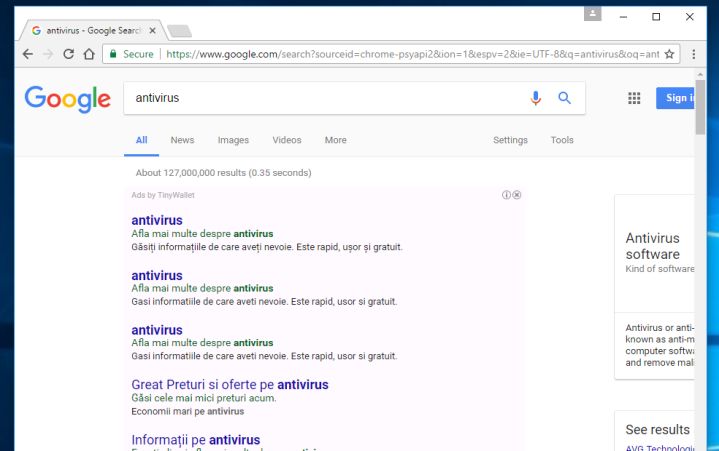Click See results heading in side panel
719x451 pixels.
pos(658,429)
